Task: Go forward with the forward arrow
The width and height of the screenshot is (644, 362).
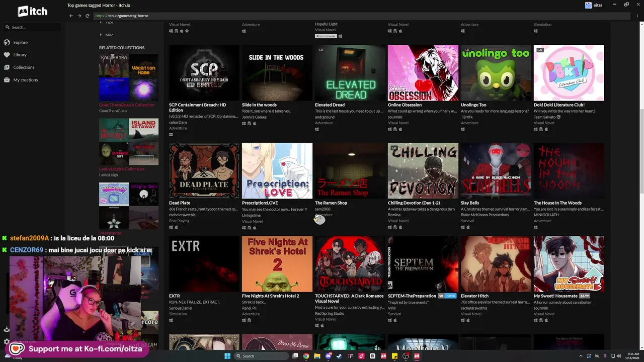Action: click(79, 16)
